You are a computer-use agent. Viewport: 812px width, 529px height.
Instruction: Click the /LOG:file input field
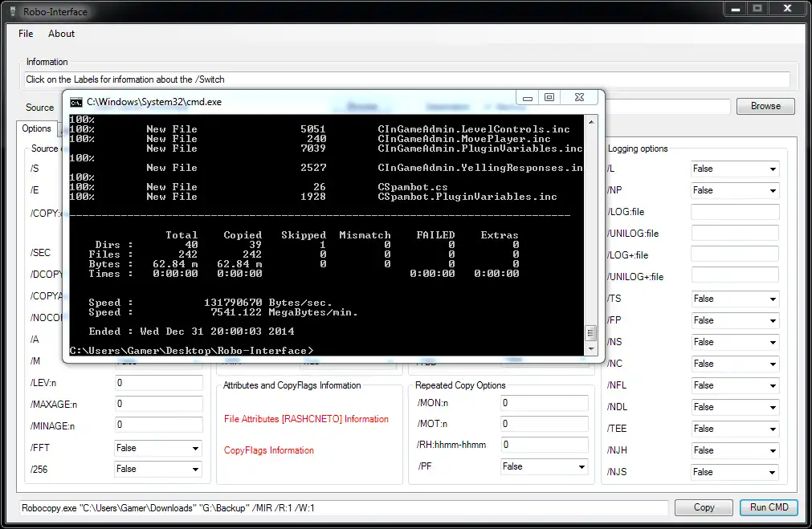pyautogui.click(x=735, y=212)
